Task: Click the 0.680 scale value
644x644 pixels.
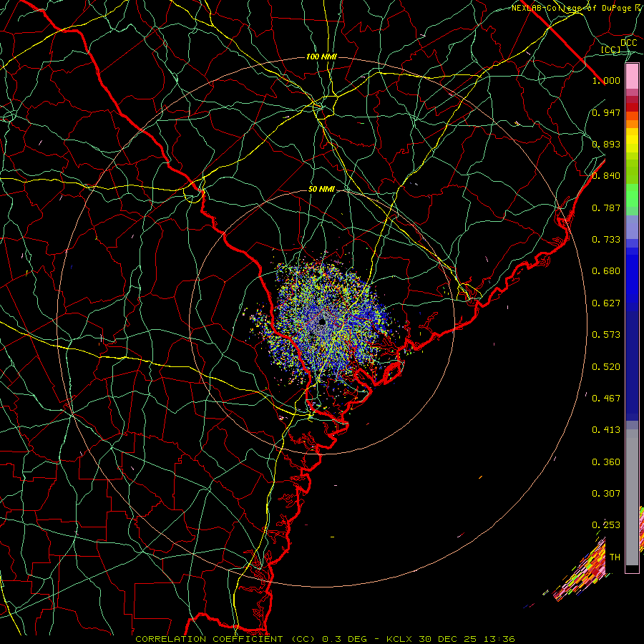Action: [x=606, y=271]
